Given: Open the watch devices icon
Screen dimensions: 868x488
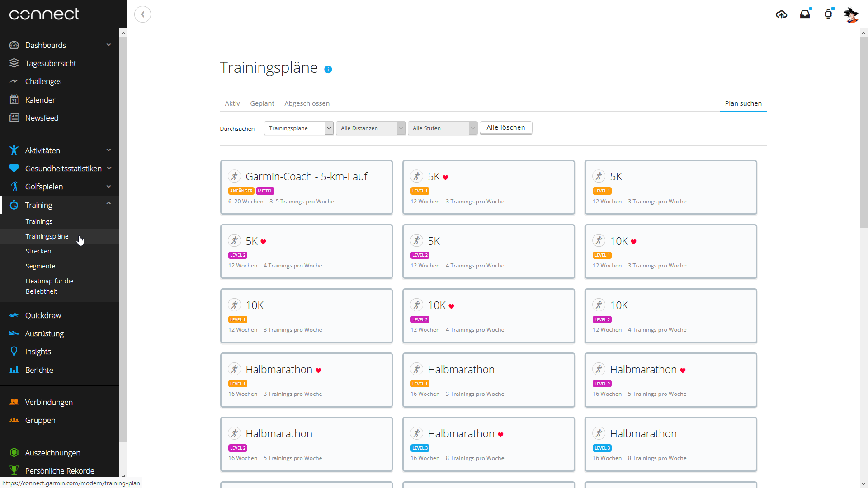Looking at the screenshot, I should pyautogui.click(x=828, y=14).
